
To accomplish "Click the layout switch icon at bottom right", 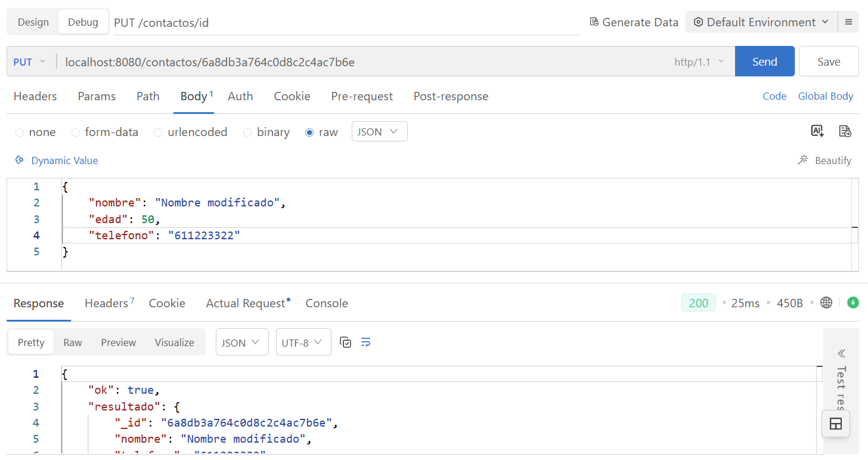I will coord(836,424).
